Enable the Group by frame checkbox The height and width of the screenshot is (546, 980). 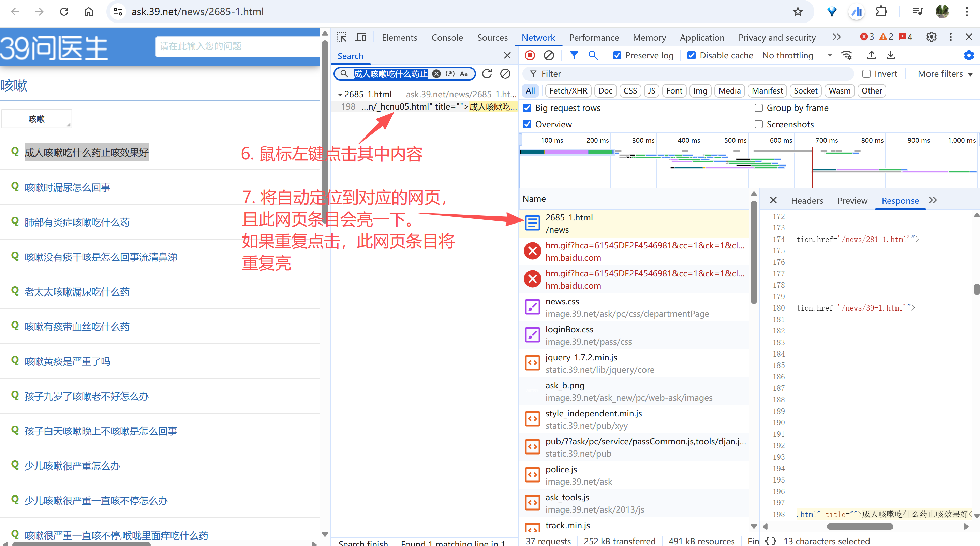758,108
